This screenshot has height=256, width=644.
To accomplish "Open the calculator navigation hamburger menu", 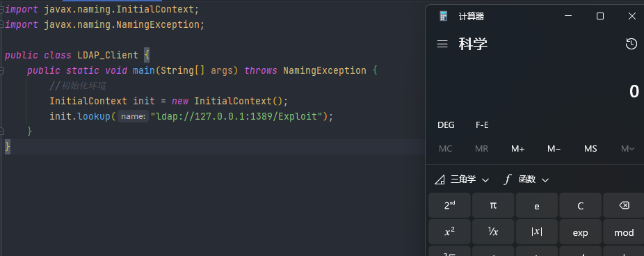I will tap(442, 44).
